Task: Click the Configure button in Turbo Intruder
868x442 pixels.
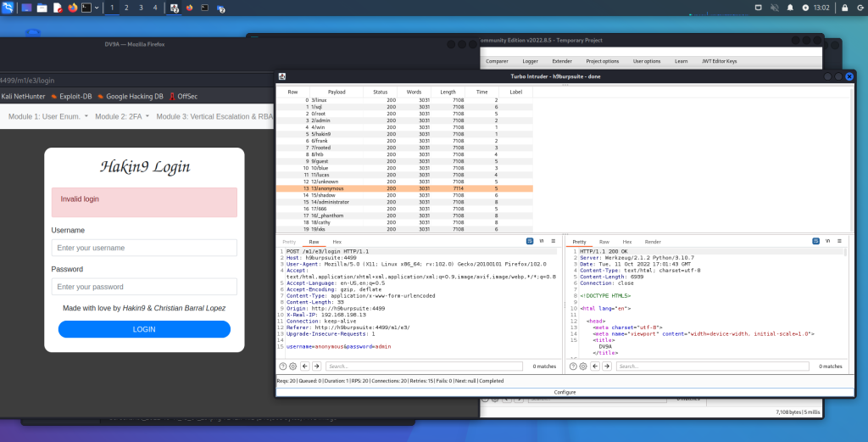Action: (x=565, y=392)
